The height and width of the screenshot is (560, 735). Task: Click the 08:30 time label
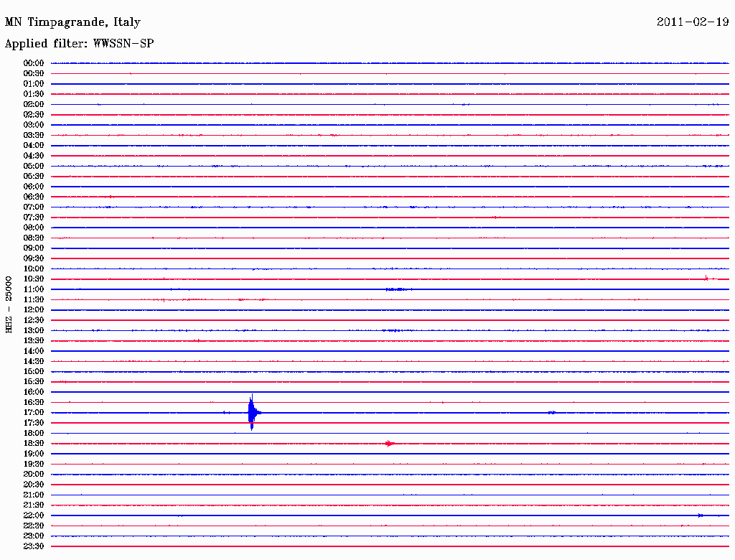pyautogui.click(x=34, y=238)
